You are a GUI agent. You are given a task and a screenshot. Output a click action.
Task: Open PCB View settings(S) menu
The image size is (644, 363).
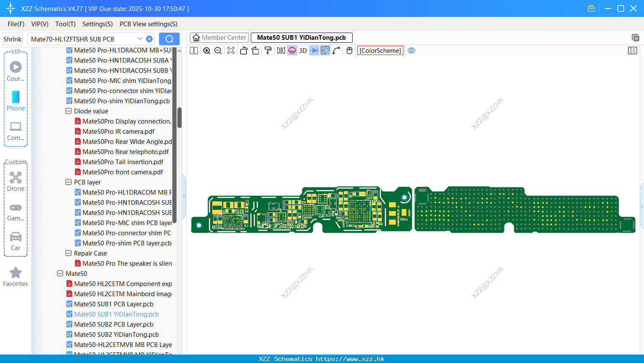(x=148, y=24)
